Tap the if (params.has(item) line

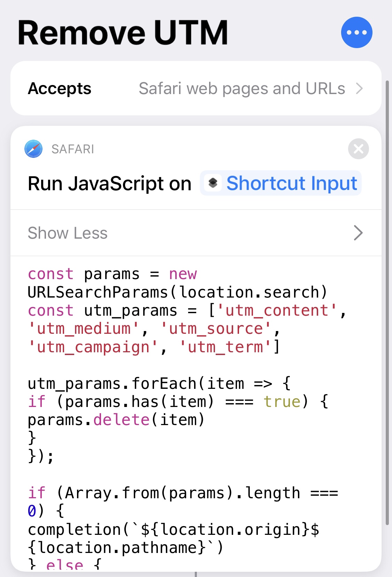pos(178,402)
